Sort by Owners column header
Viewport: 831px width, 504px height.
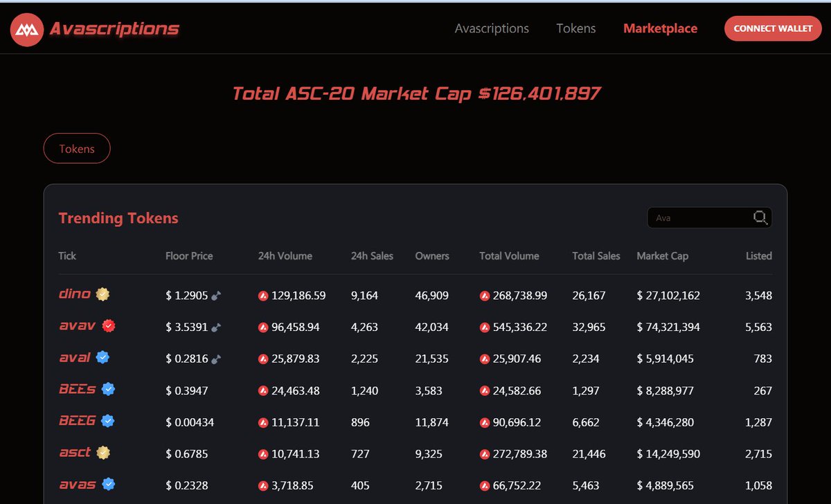(432, 255)
